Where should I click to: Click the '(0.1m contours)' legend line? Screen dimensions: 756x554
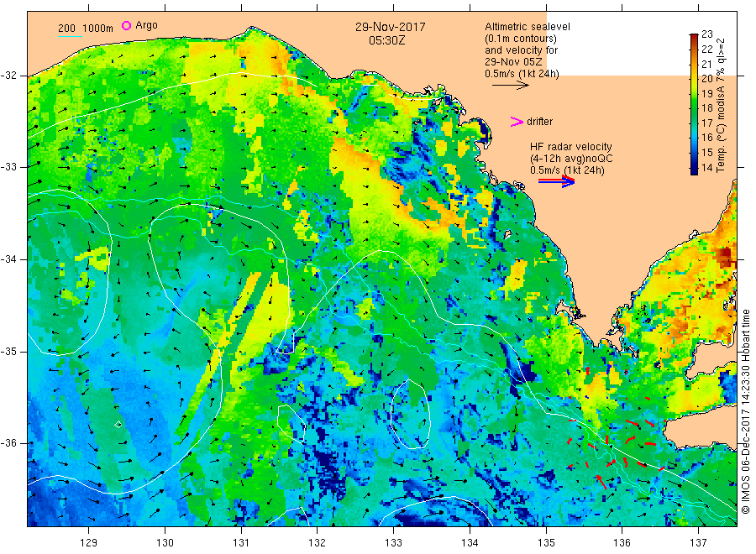click(521, 39)
